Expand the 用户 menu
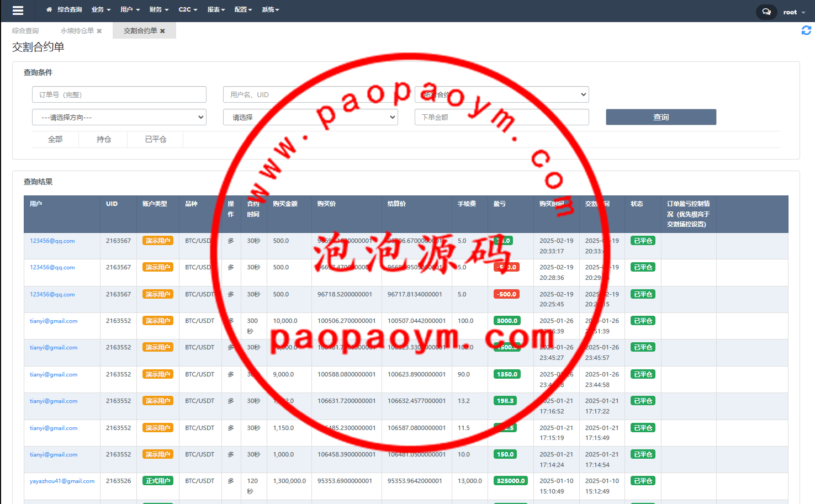 pos(130,9)
